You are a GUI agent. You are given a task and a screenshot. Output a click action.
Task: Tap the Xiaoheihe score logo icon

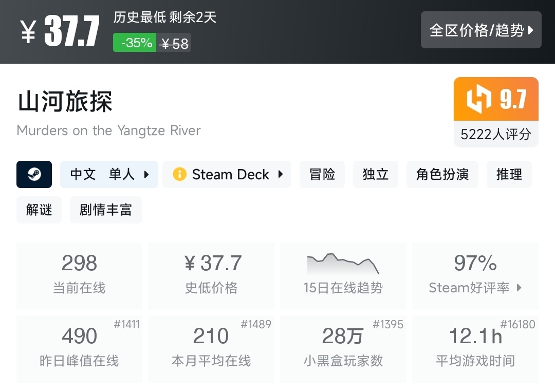478,99
